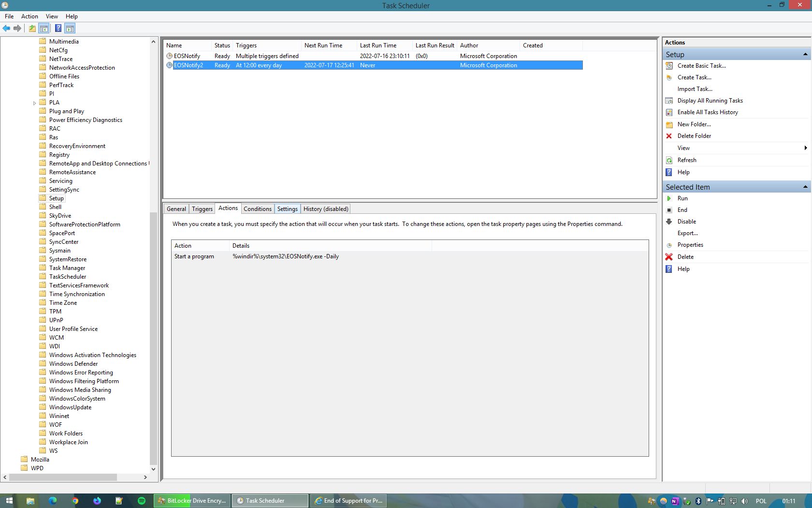This screenshot has height=508, width=812.
Task: Click the Help icon under Selected Item
Action: [669, 269]
